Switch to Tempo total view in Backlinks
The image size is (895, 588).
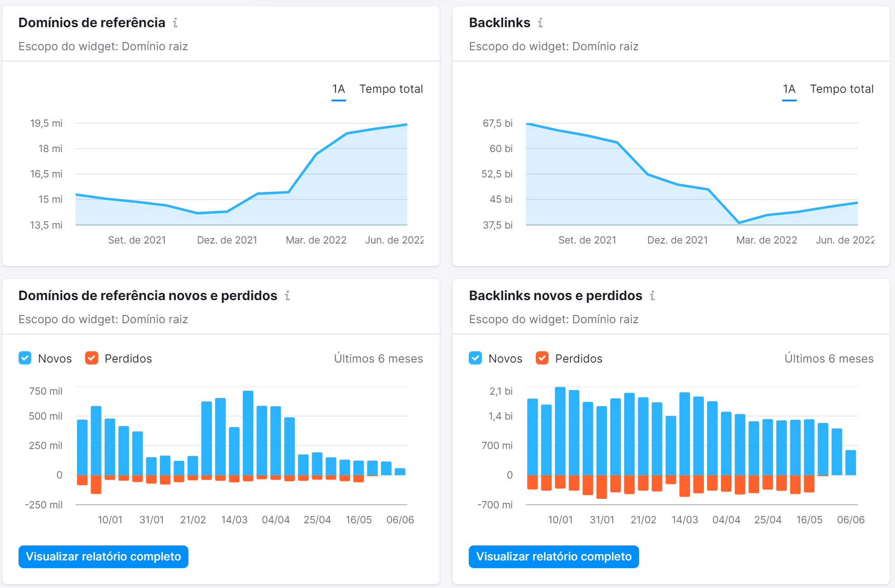842,89
